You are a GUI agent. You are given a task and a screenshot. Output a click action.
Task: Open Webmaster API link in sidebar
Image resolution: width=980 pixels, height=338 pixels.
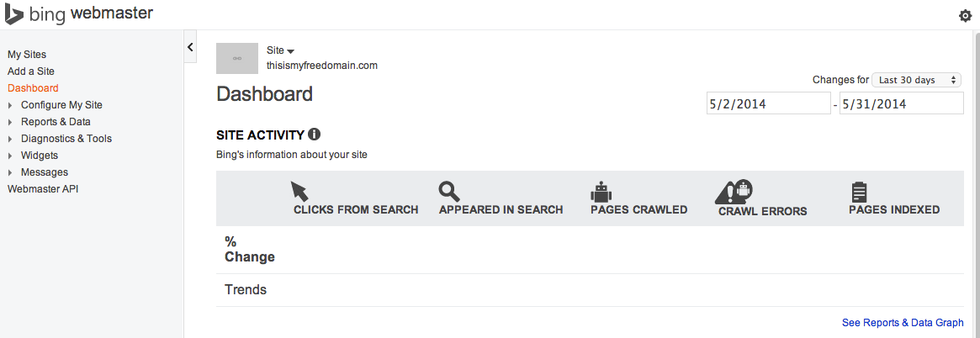(42, 189)
